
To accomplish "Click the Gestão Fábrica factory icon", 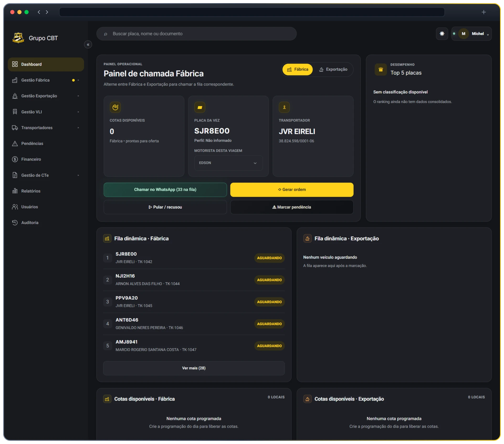I will click(15, 80).
